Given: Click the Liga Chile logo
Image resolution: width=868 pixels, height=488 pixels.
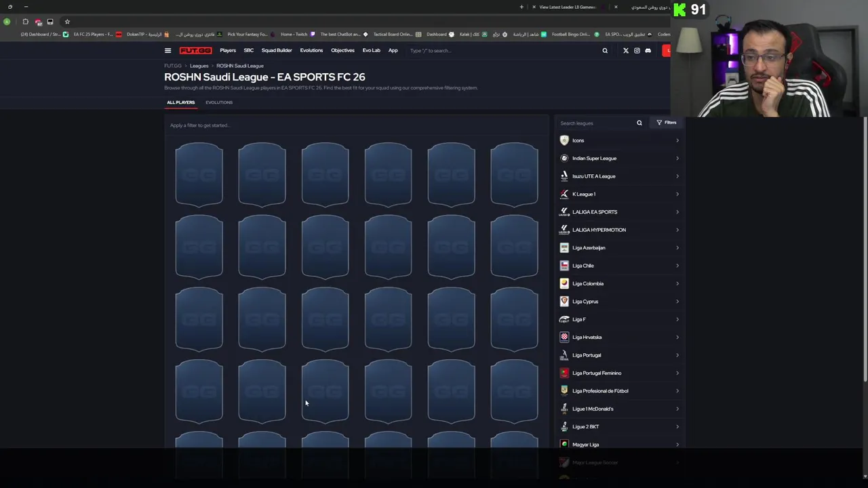Looking at the screenshot, I should tap(564, 266).
